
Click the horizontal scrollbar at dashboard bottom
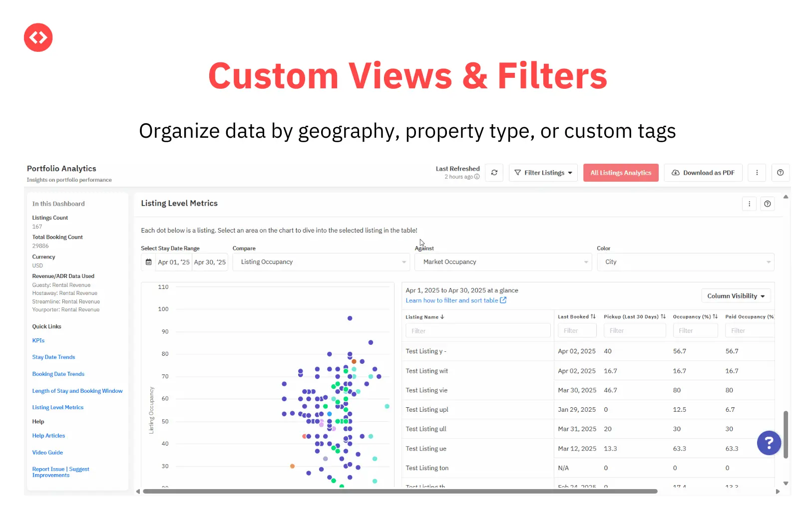click(x=399, y=492)
